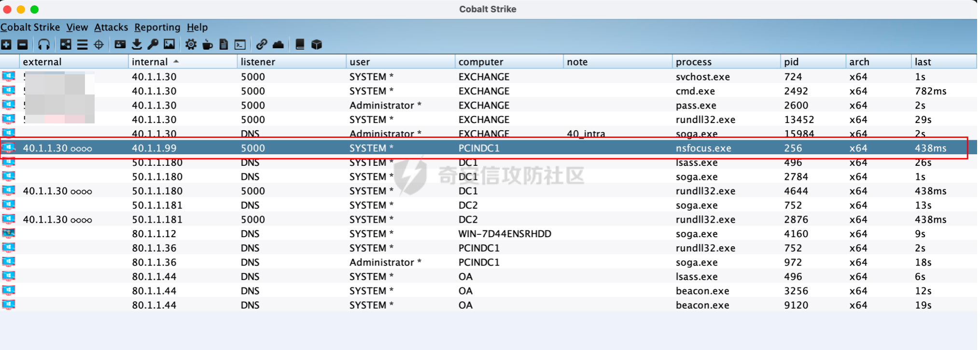This screenshot has height=350, width=980.
Task: Click the minus icon to disconnect from team server
Action: click(23, 45)
